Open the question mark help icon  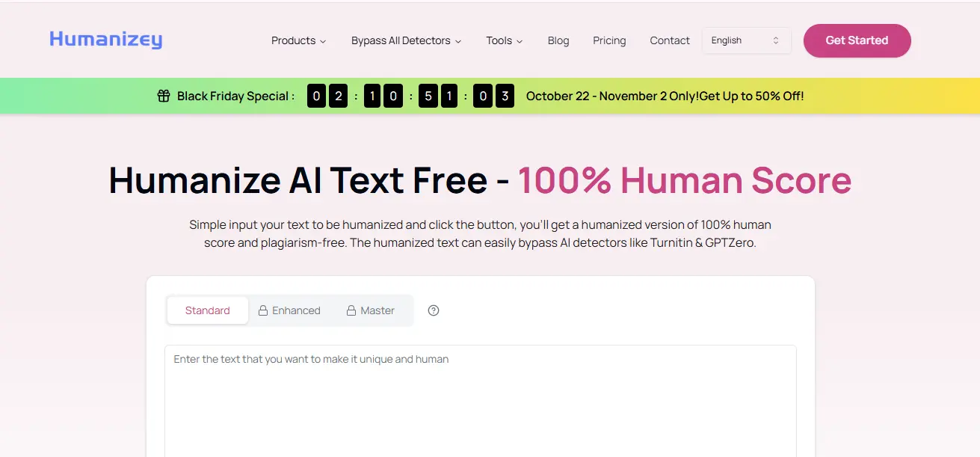point(434,310)
